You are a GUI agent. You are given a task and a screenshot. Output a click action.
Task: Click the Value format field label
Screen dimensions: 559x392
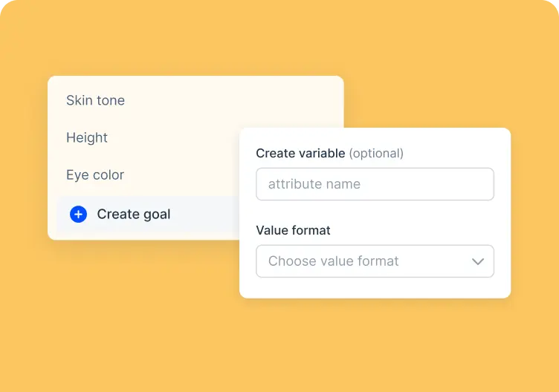pyautogui.click(x=293, y=230)
